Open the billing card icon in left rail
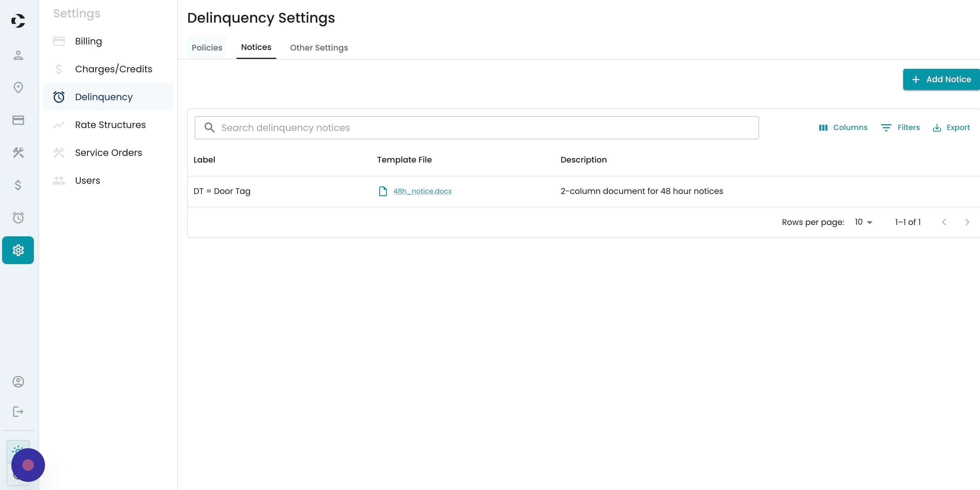This screenshot has height=490, width=980. (x=18, y=120)
